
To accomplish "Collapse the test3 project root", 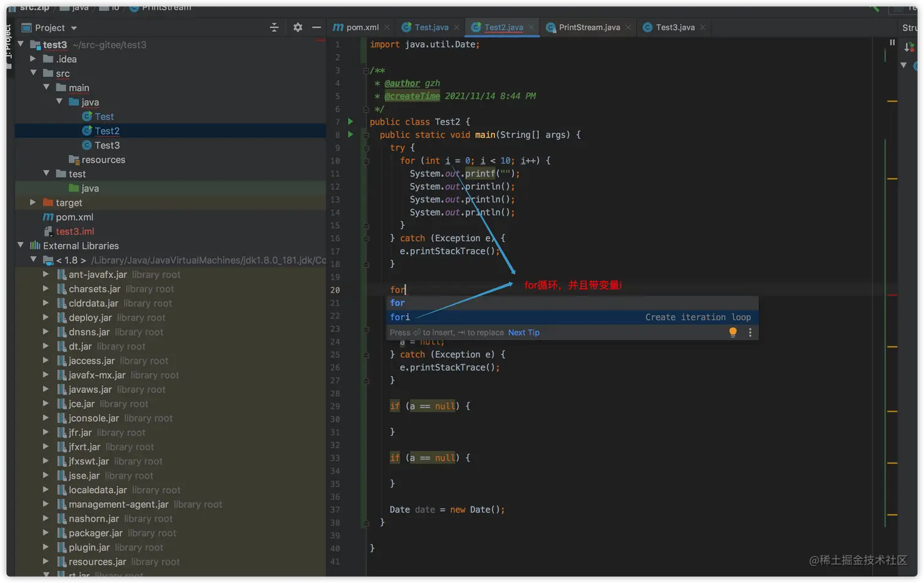I will click(x=21, y=44).
